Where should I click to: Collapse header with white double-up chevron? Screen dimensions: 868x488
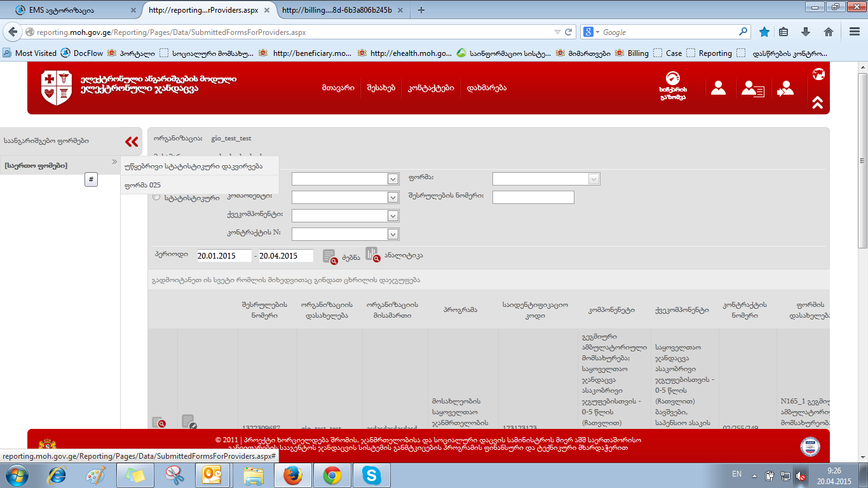[x=818, y=102]
